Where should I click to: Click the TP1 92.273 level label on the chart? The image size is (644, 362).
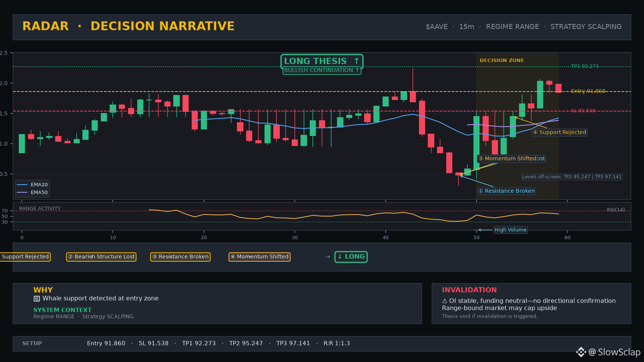585,66
